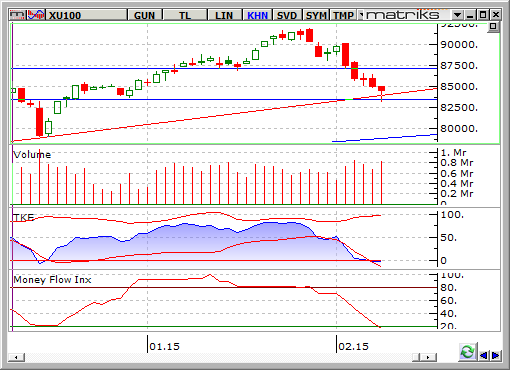This screenshot has height=370, width=510.
Task: Expand the dropdown arrow beside matriks logo
Action: 457,15
